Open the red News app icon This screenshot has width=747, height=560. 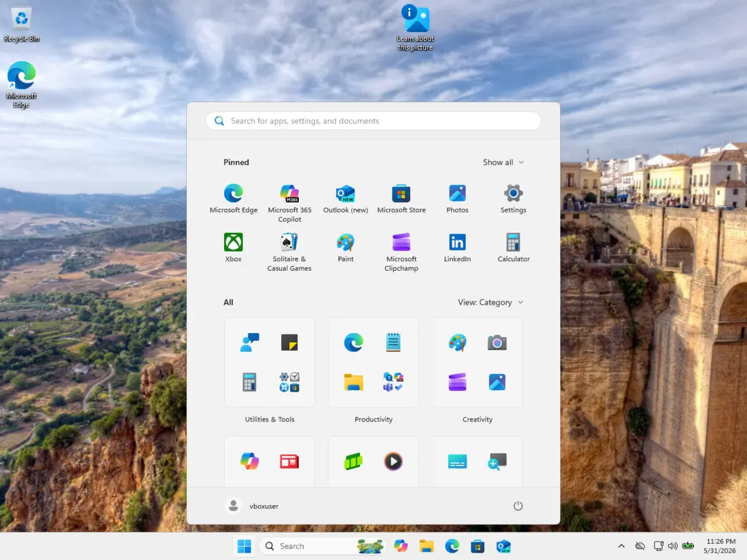tap(289, 461)
